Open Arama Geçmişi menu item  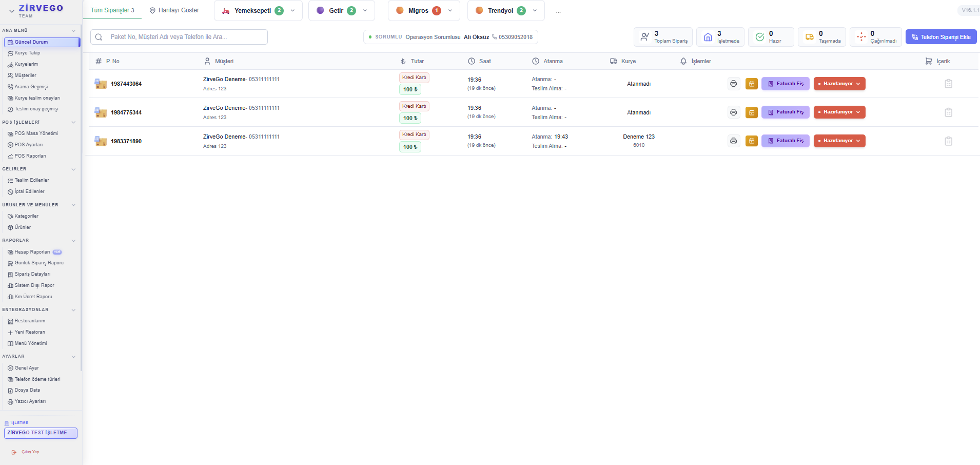click(31, 87)
